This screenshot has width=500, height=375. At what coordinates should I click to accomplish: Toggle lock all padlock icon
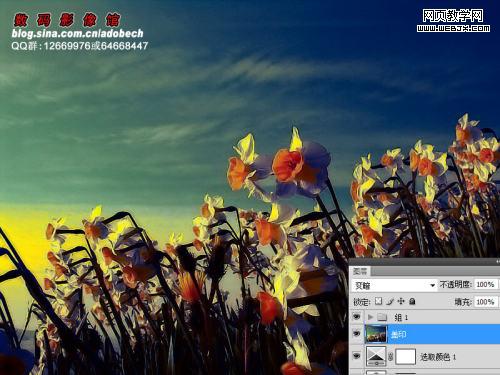[x=412, y=302]
